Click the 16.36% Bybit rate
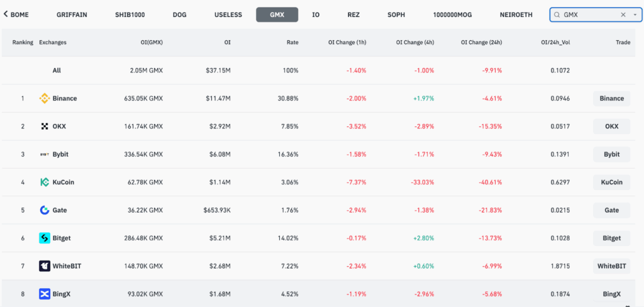Viewport: 644px width, 307px height. [288, 155]
